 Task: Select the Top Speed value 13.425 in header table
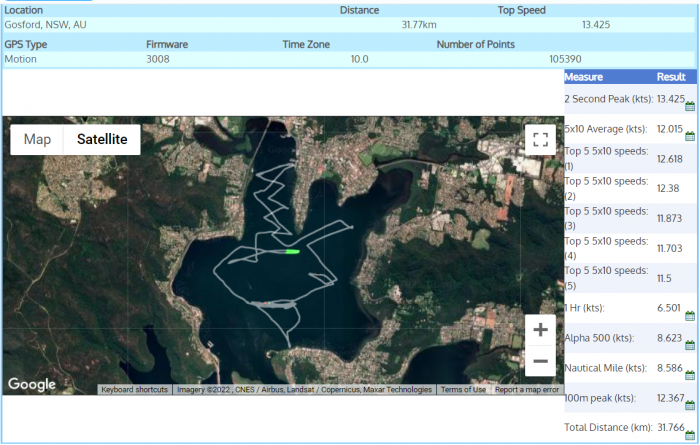(596, 25)
